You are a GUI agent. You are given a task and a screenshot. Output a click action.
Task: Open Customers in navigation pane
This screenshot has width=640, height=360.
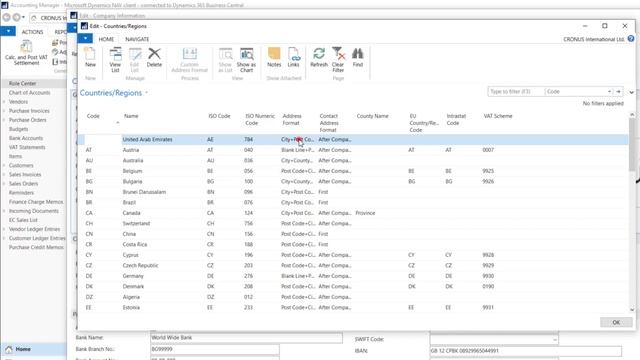[21, 165]
